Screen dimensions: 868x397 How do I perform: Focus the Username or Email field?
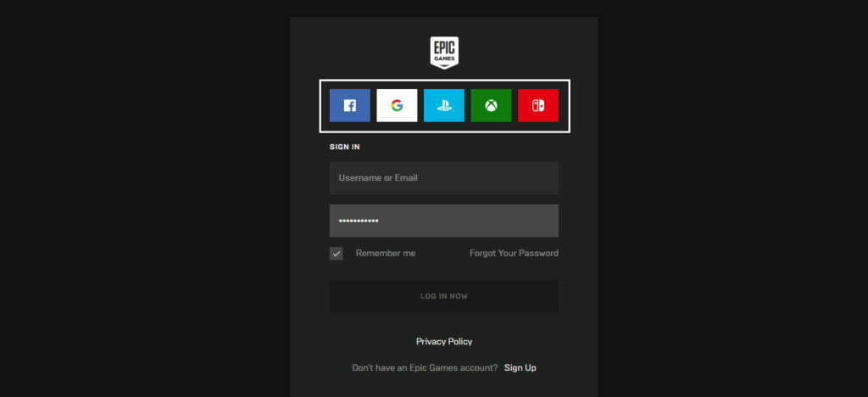[x=444, y=178]
